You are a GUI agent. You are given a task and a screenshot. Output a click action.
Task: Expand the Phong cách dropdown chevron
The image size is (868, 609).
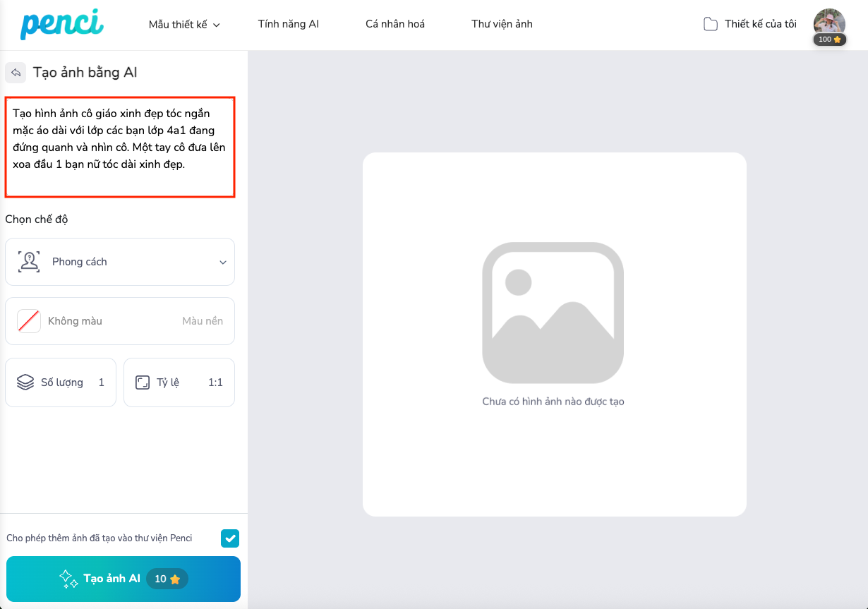223,263
